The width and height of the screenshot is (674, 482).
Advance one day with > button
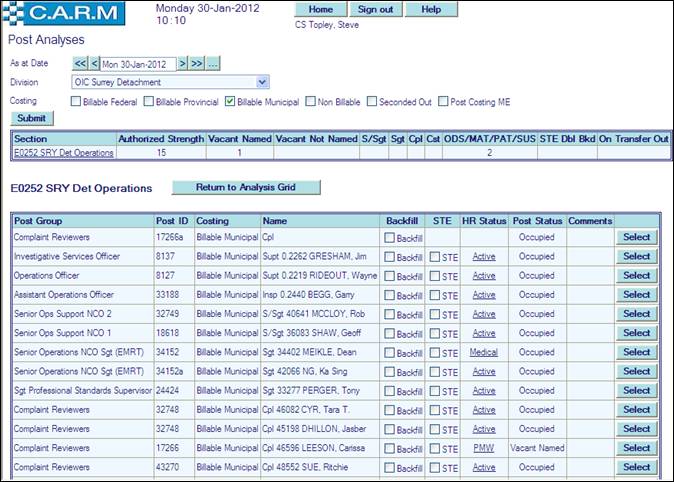[183, 63]
